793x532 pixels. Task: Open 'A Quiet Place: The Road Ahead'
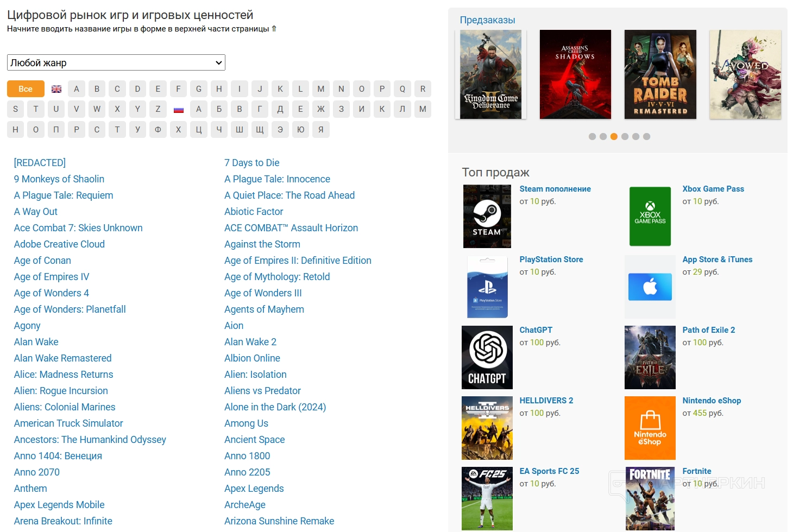[x=289, y=195]
